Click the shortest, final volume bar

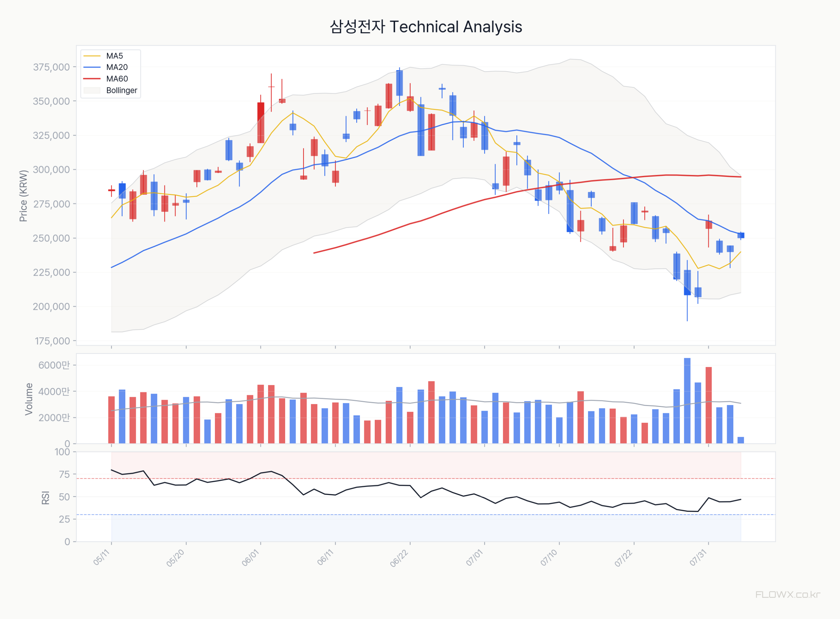pos(741,440)
